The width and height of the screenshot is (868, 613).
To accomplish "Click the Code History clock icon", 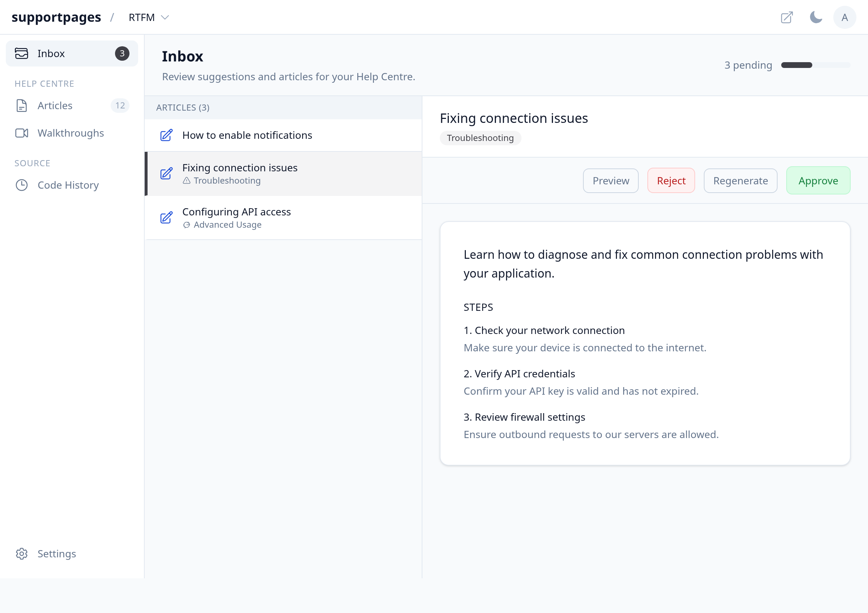I will click(x=22, y=185).
